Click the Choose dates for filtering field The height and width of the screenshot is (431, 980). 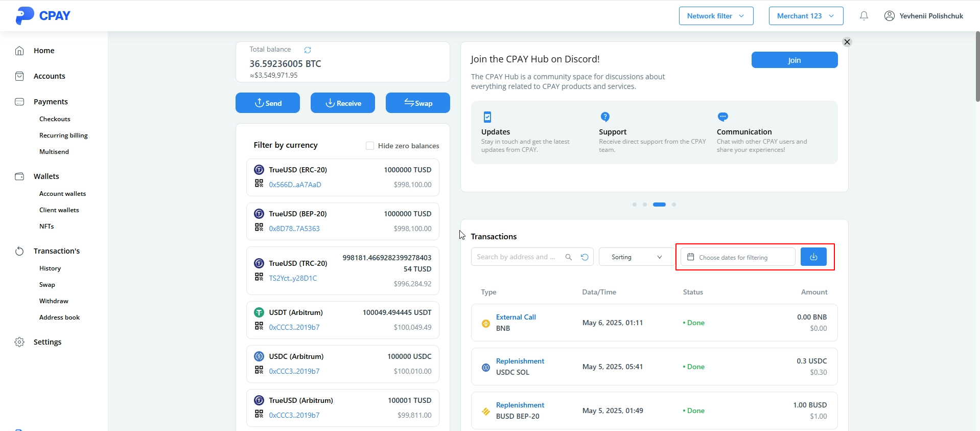[x=737, y=257]
